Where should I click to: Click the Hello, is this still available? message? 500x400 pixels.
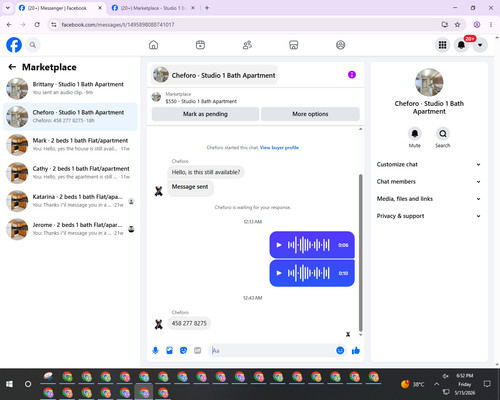206,172
